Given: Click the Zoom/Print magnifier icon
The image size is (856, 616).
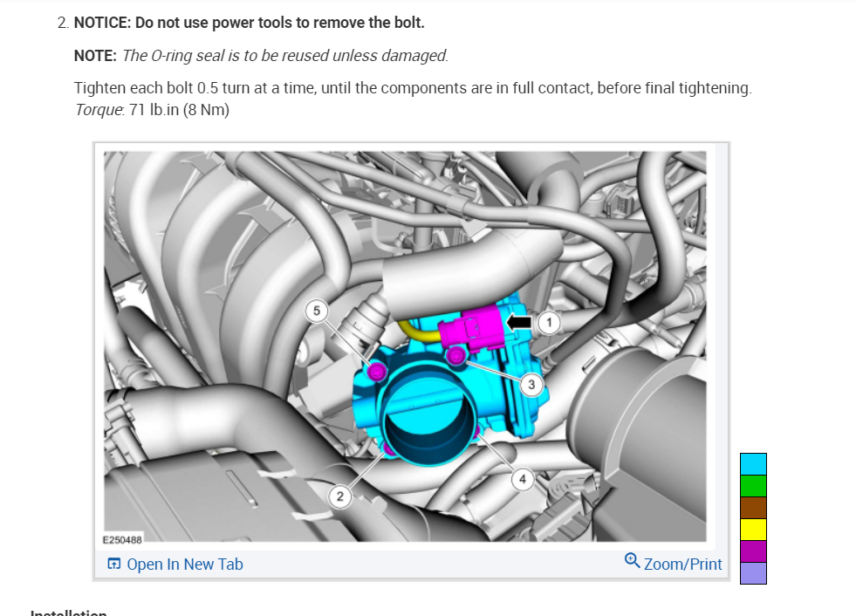Looking at the screenshot, I should click(x=632, y=560).
